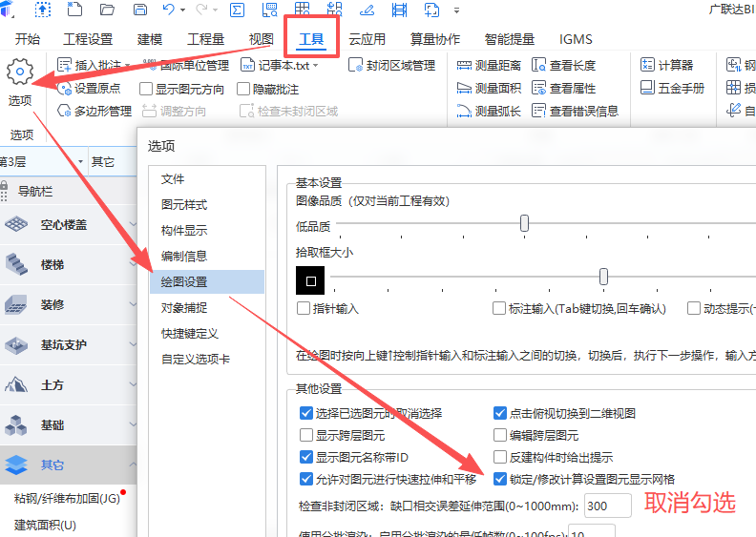Switch to 建模 ribbon tab
Screen dimensions: 756x537
pyautogui.click(x=150, y=39)
